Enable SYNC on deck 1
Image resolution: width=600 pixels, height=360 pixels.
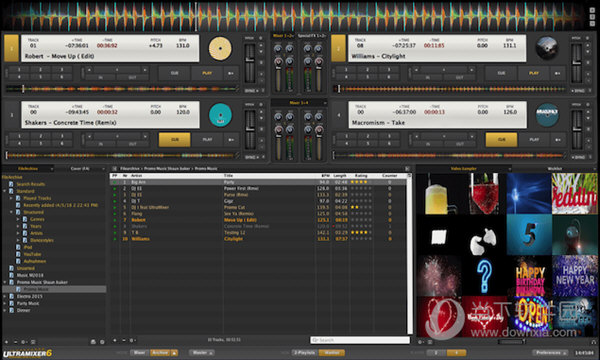pos(250,91)
